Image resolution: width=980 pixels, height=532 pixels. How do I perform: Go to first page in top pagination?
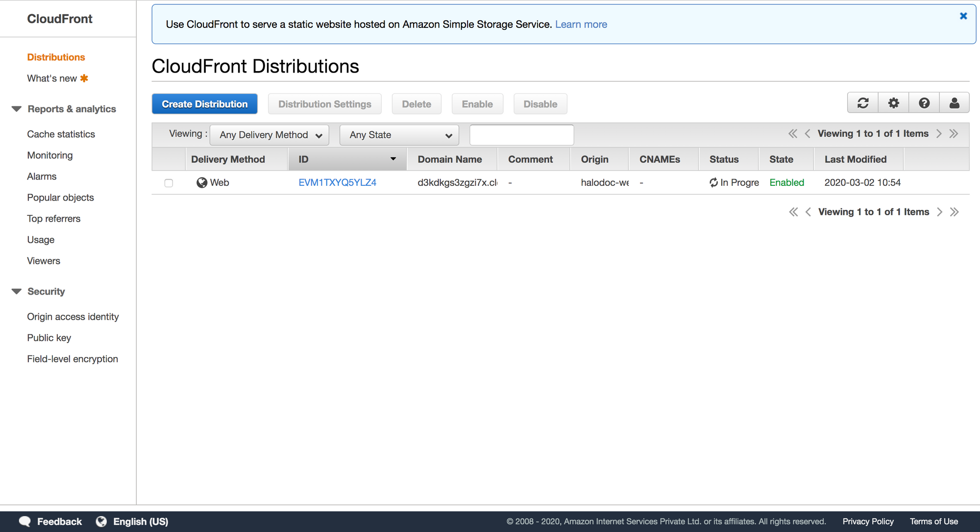793,134
